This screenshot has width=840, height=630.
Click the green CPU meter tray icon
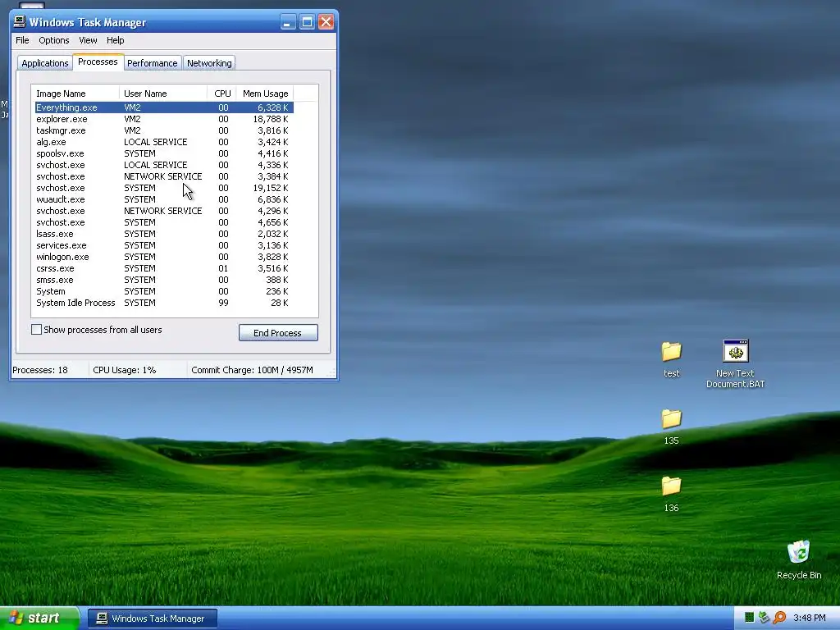(750, 618)
